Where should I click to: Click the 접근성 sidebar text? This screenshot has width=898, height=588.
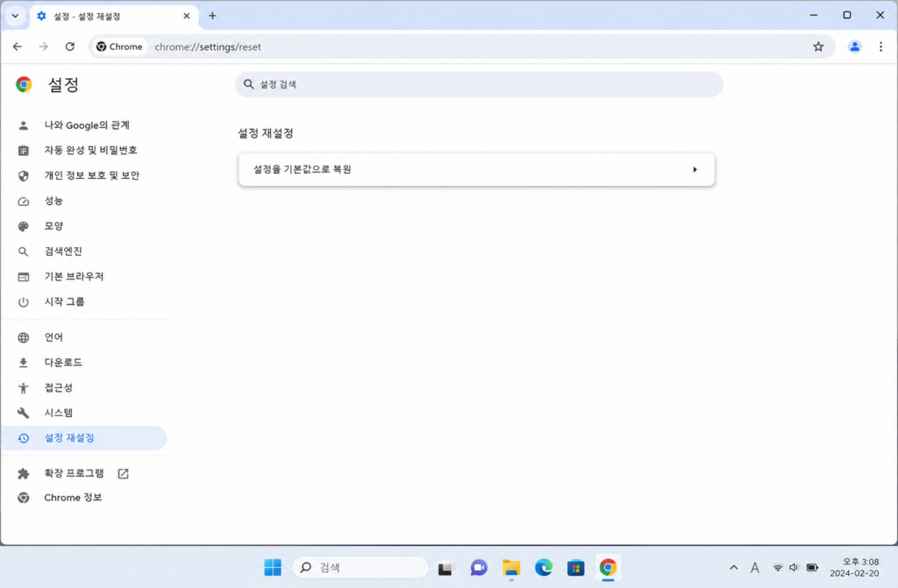click(59, 387)
